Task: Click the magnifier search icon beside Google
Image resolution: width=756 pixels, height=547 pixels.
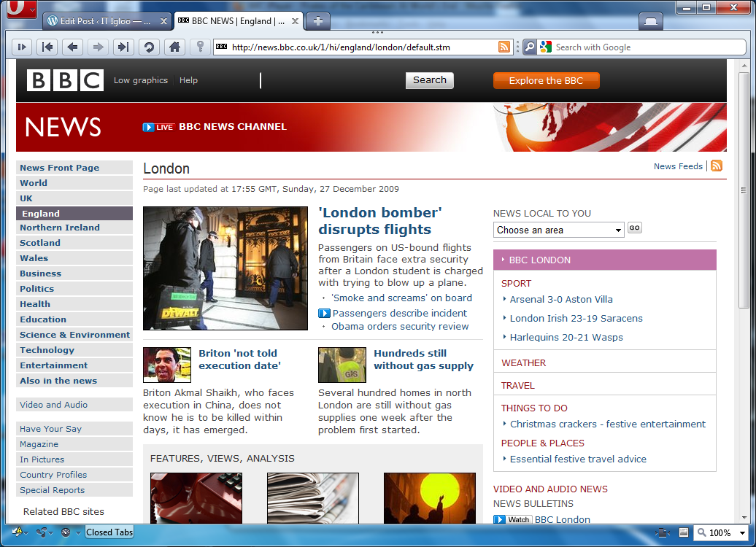Action: click(x=529, y=47)
